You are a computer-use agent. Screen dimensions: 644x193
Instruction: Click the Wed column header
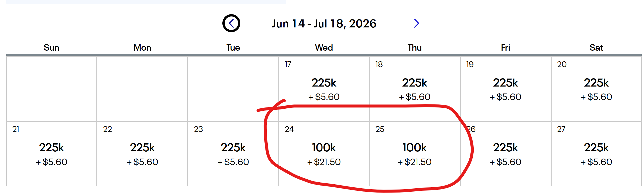324,48
